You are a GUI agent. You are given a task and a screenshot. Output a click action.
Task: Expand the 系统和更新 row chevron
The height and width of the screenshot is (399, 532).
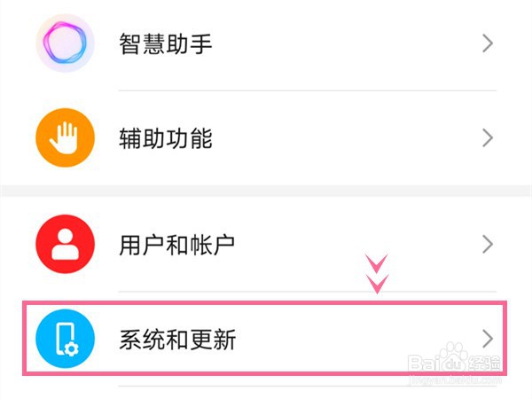pos(487,338)
